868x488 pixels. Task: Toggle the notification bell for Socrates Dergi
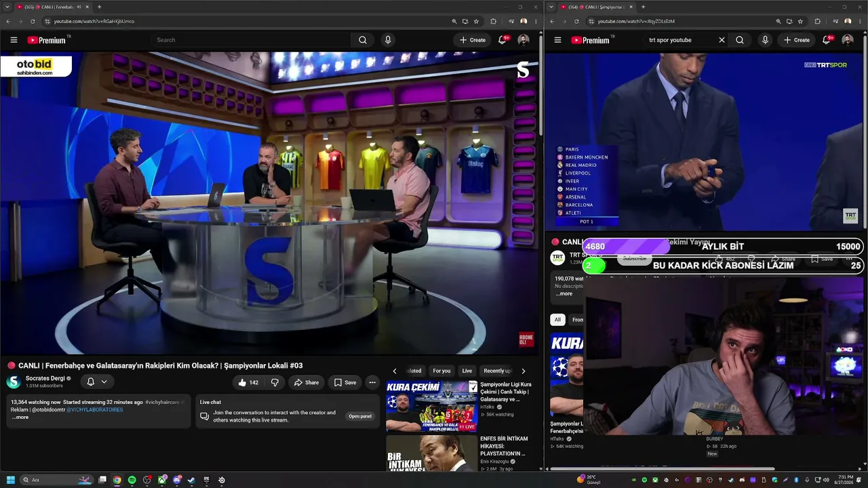point(91,382)
